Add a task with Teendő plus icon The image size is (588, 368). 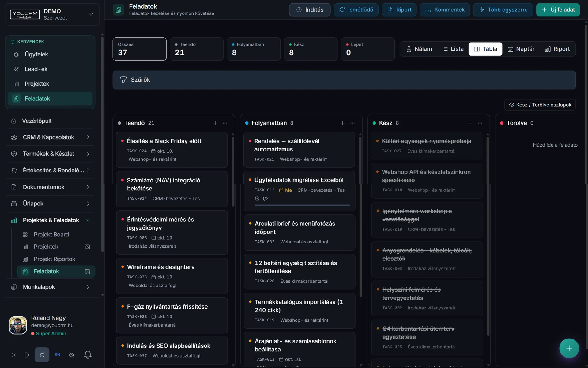pyautogui.click(x=215, y=123)
